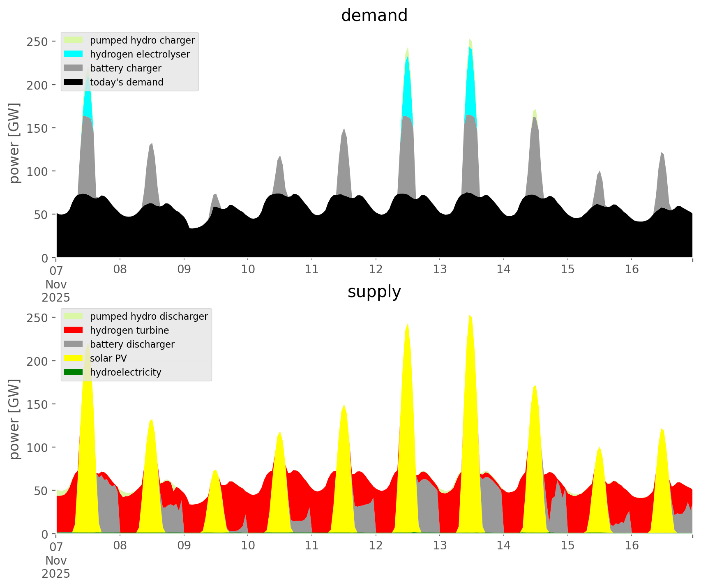Click the black today's demand legend swatch
The height and width of the screenshot is (588, 701).
73,82
